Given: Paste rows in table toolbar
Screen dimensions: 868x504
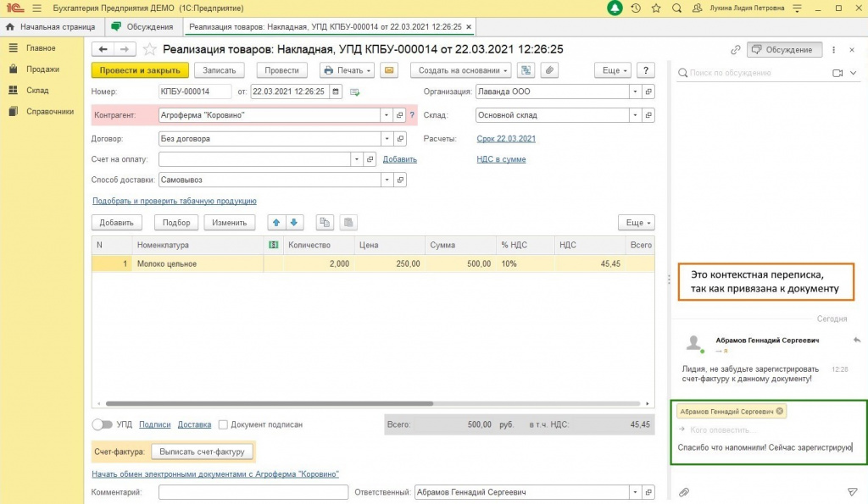Looking at the screenshot, I should [x=348, y=223].
